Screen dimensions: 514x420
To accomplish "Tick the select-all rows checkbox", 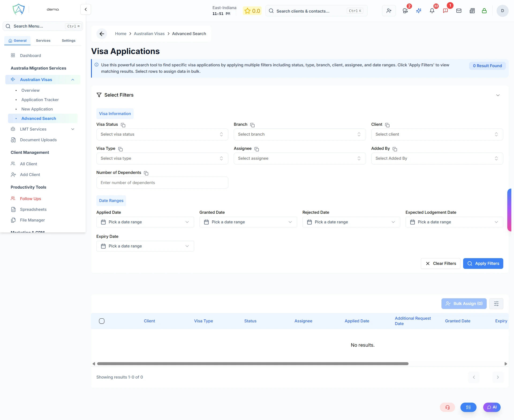I will (102, 321).
